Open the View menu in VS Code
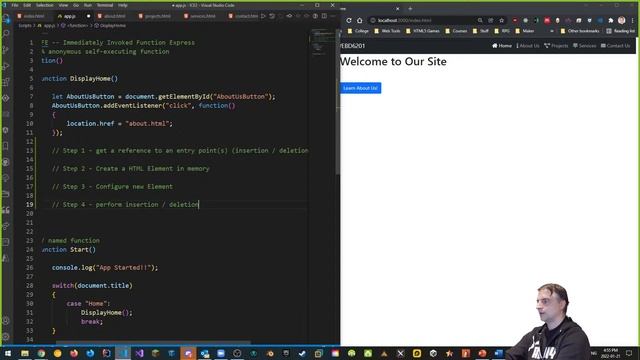This screenshot has width=640, height=360. coord(63,5)
